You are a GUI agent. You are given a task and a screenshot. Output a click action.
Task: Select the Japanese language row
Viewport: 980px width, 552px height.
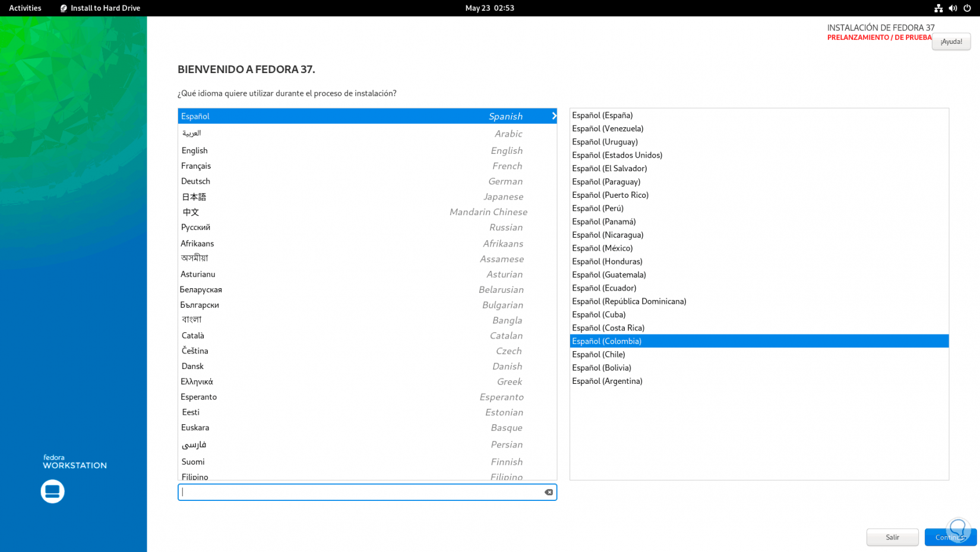click(x=367, y=197)
